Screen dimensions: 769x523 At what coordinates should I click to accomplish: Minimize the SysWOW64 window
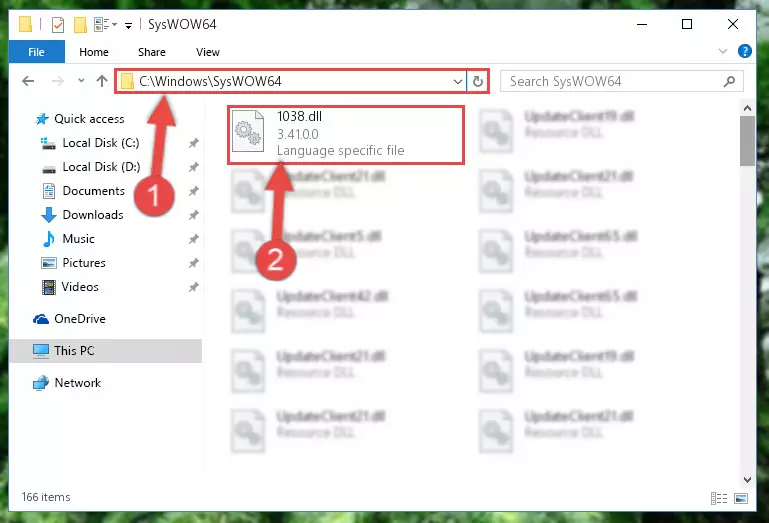(x=642, y=24)
